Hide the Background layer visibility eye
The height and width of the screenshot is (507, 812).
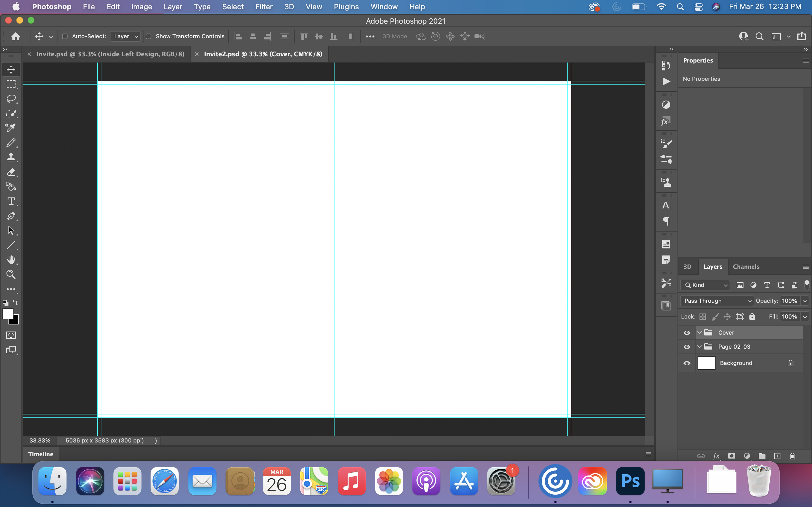point(687,363)
